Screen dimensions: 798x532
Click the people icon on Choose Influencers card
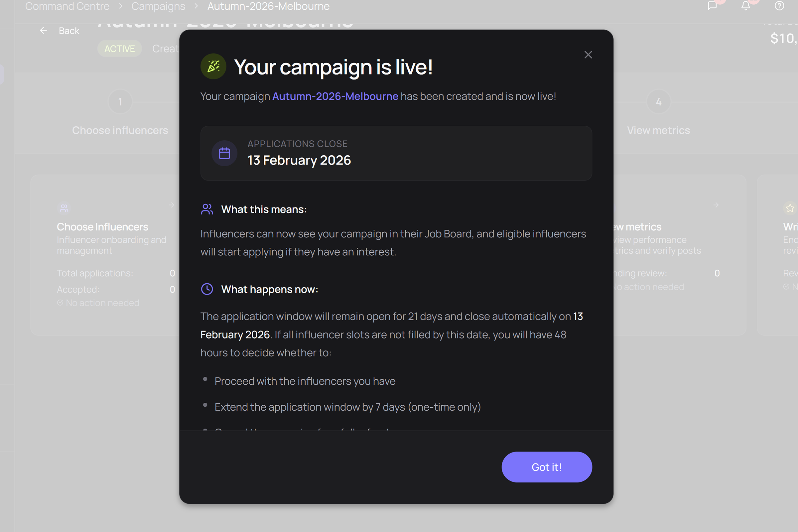coord(64,208)
